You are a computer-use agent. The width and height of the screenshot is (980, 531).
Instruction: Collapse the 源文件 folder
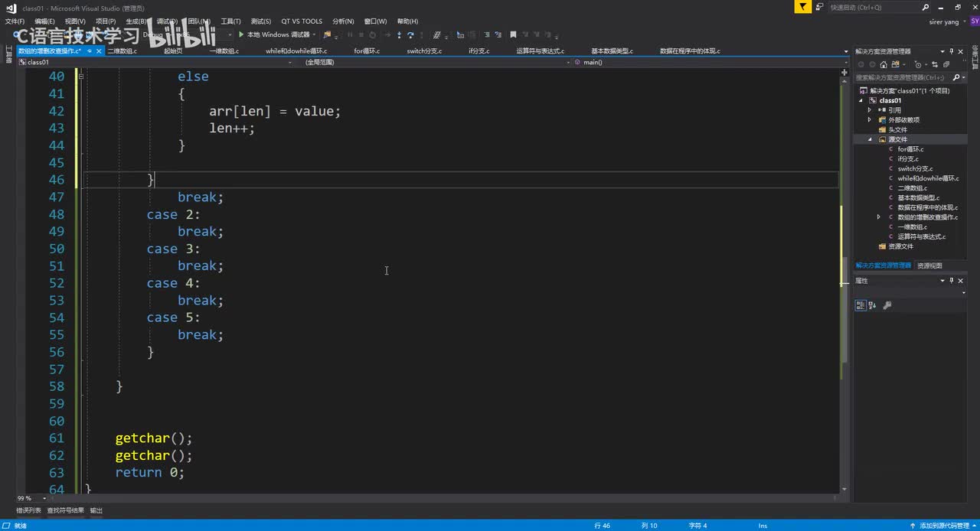point(870,139)
